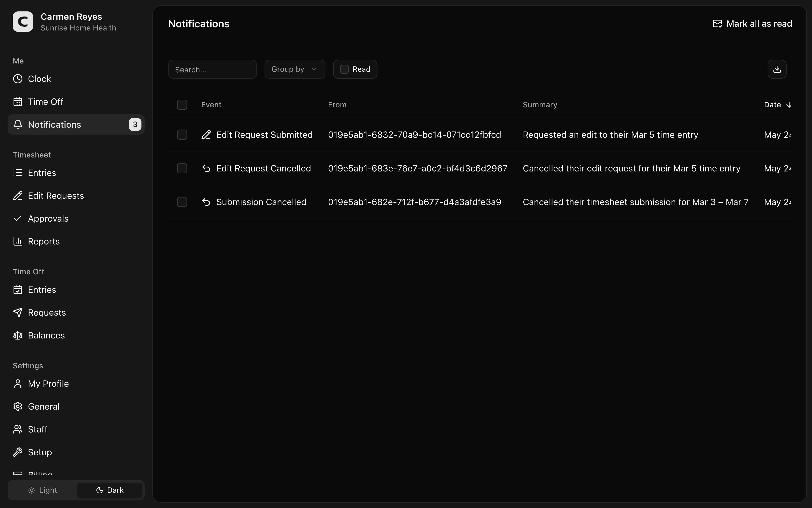Viewport: 812px width, 508px height.
Task: Click the Timesheet Entries list icon
Action: 18,173
